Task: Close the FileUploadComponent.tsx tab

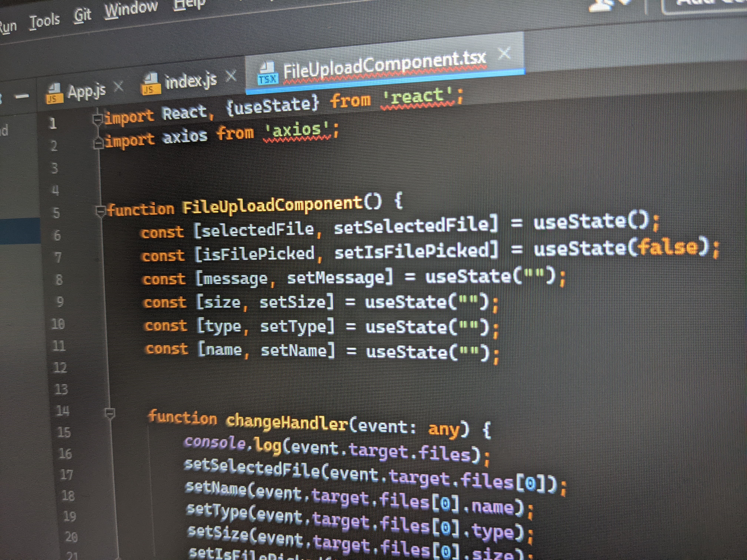Action: pyautogui.click(x=504, y=53)
